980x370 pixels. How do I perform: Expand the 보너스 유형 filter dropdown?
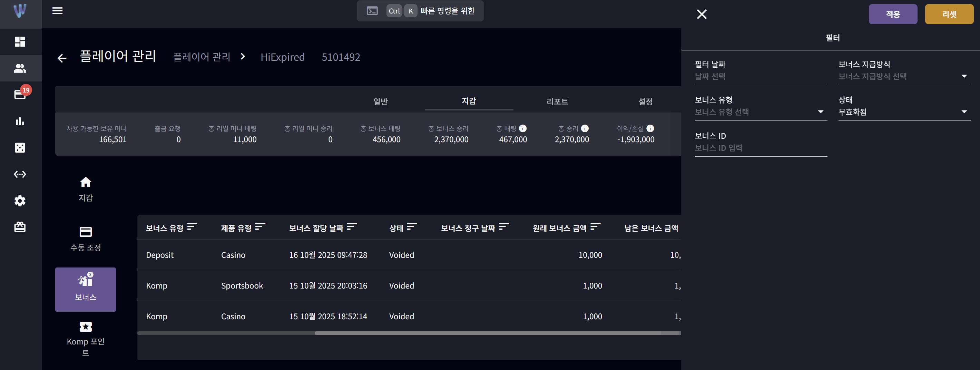tap(761, 112)
